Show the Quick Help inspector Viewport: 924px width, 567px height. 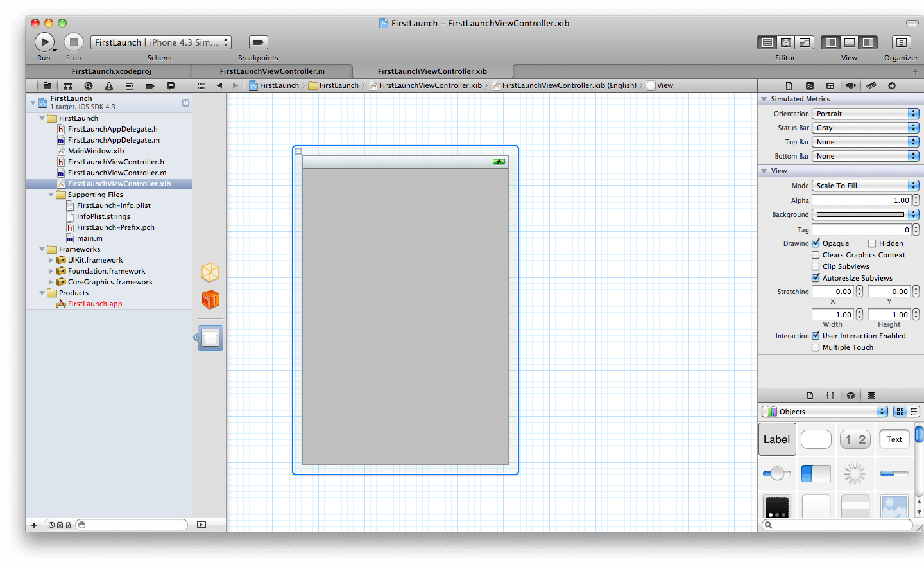[810, 86]
